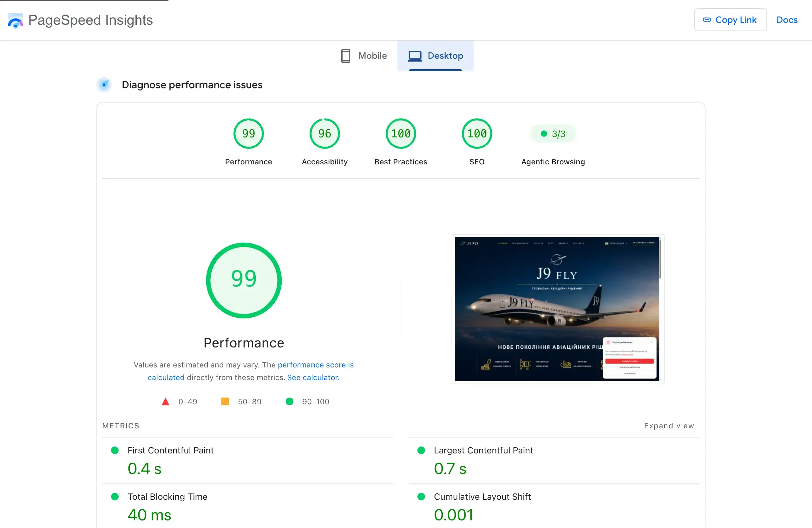Click the METRICS section heading

[x=121, y=426]
